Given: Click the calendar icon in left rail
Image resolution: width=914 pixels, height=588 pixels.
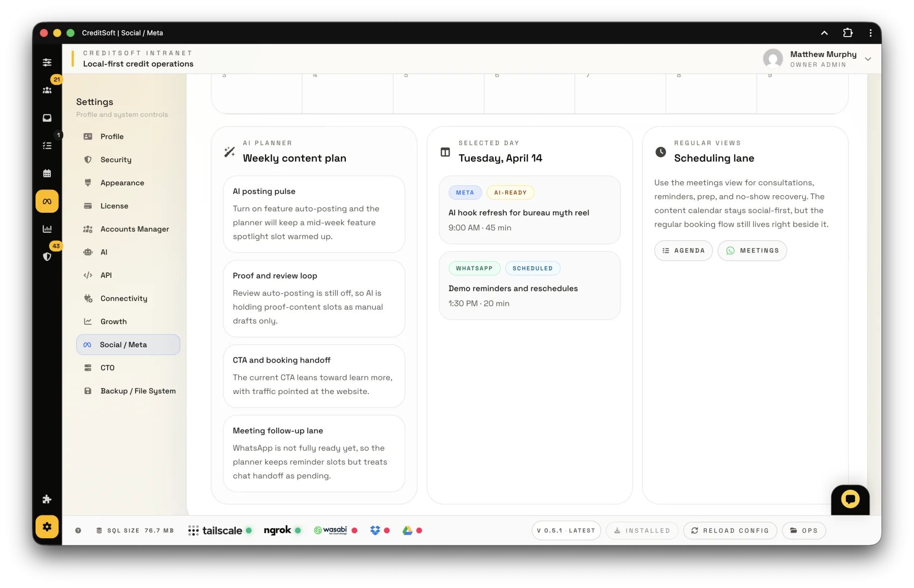Looking at the screenshot, I should (47, 174).
